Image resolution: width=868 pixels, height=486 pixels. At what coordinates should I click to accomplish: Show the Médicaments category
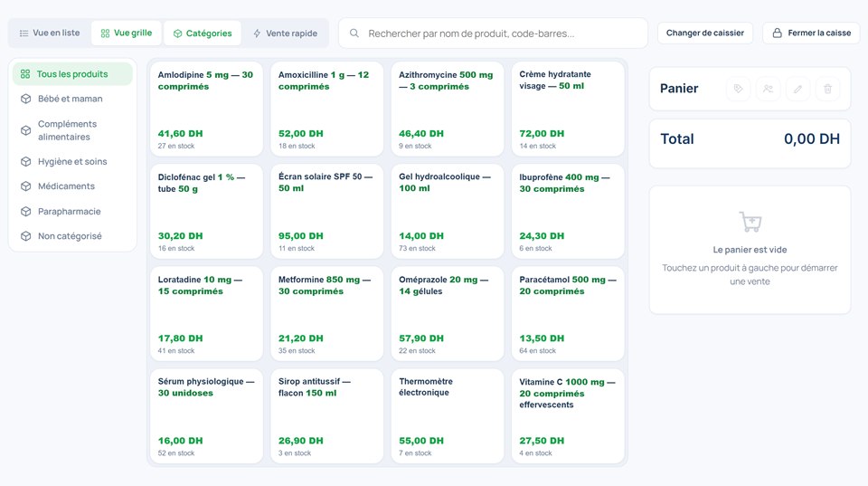pyautogui.click(x=72, y=186)
